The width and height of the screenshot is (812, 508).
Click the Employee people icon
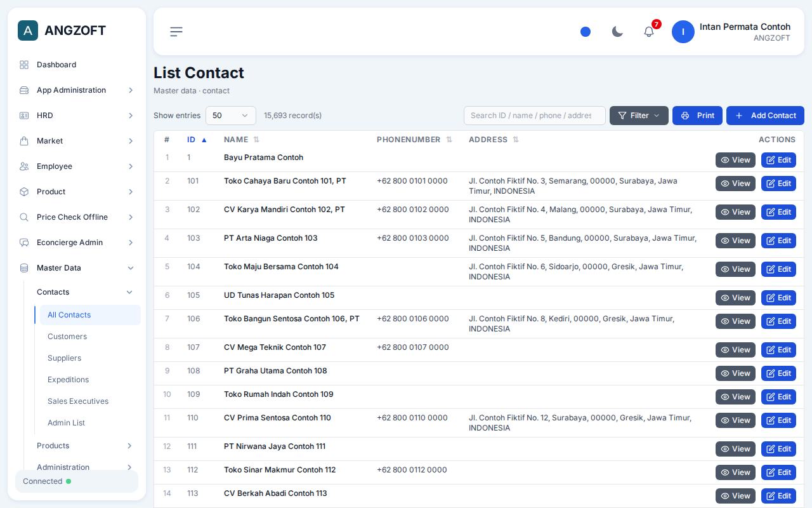pos(24,166)
